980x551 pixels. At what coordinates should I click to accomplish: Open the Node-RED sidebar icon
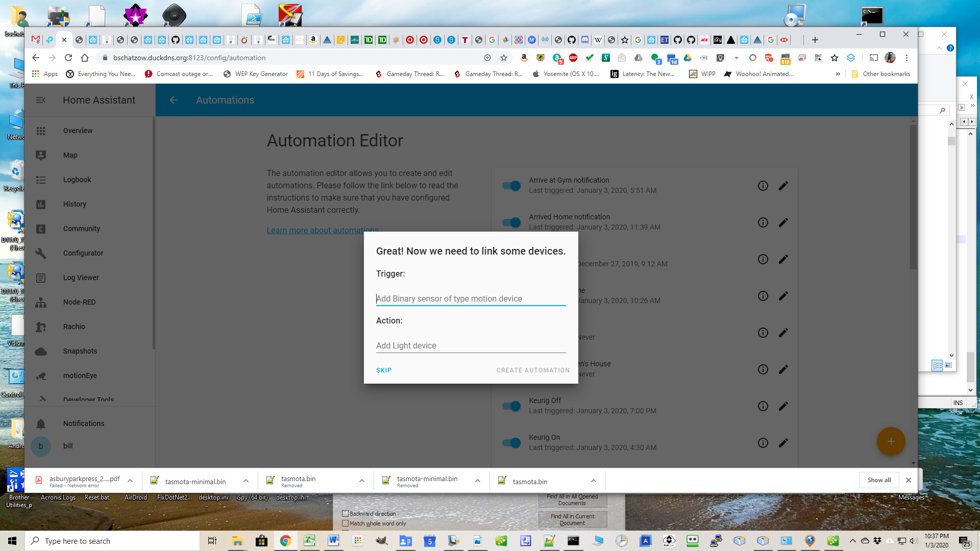pyautogui.click(x=41, y=303)
